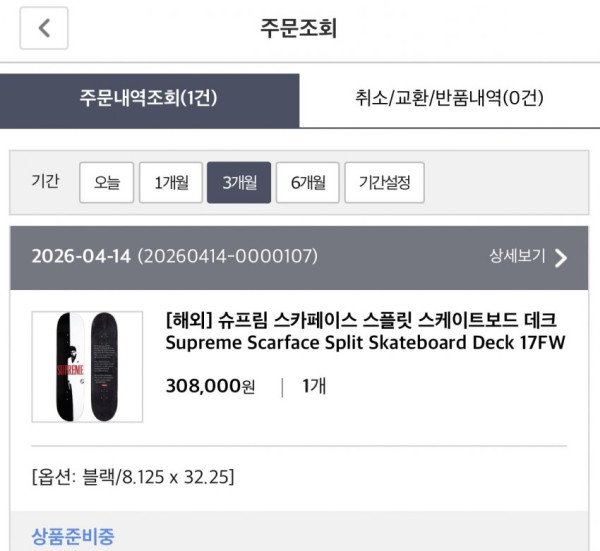
Task: Click the 상세보기 link text
Action: [517, 257]
